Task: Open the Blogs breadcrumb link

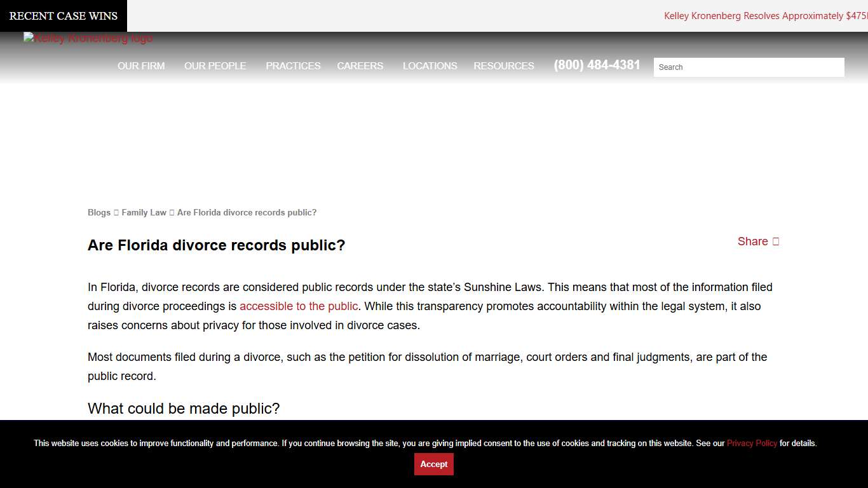Action: (99, 212)
